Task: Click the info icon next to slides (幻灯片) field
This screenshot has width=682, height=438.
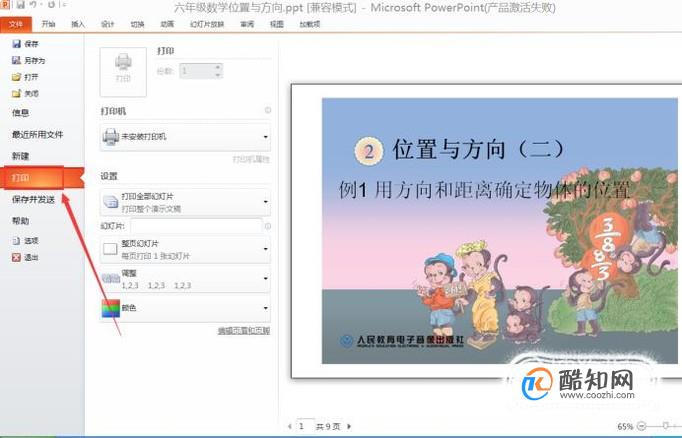Action: point(268,226)
